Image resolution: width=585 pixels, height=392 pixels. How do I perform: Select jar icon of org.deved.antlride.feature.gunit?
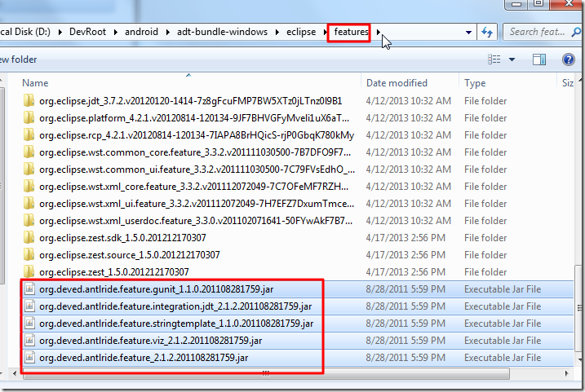(x=29, y=288)
